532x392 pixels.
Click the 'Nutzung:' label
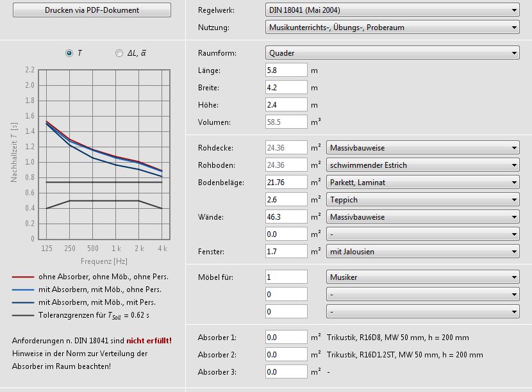pos(213,28)
